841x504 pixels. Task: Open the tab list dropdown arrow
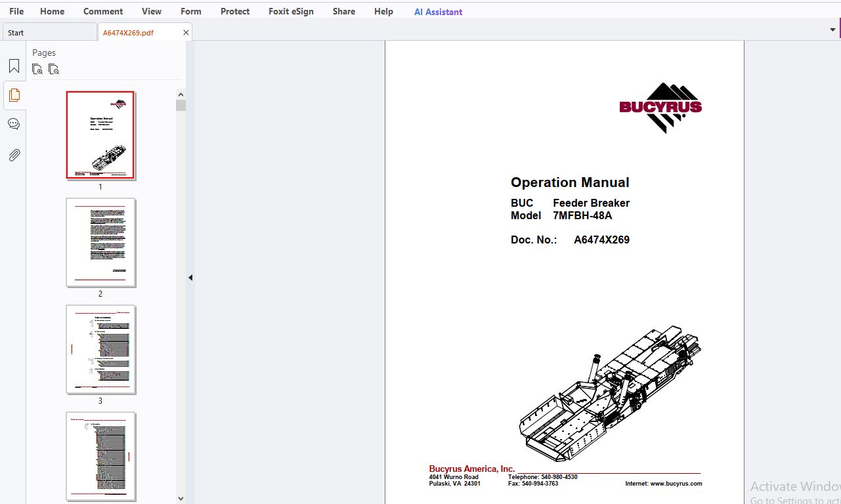833,30
